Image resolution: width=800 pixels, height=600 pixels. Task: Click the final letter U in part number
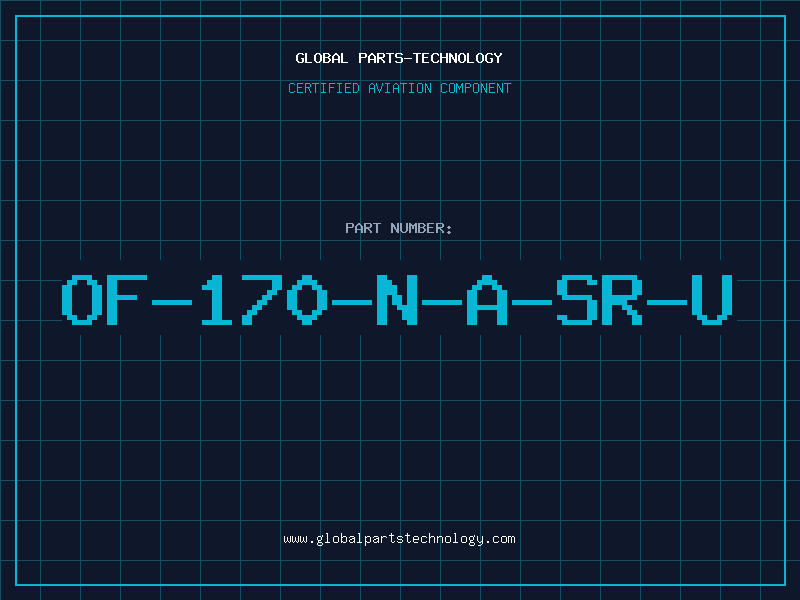[x=712, y=300]
